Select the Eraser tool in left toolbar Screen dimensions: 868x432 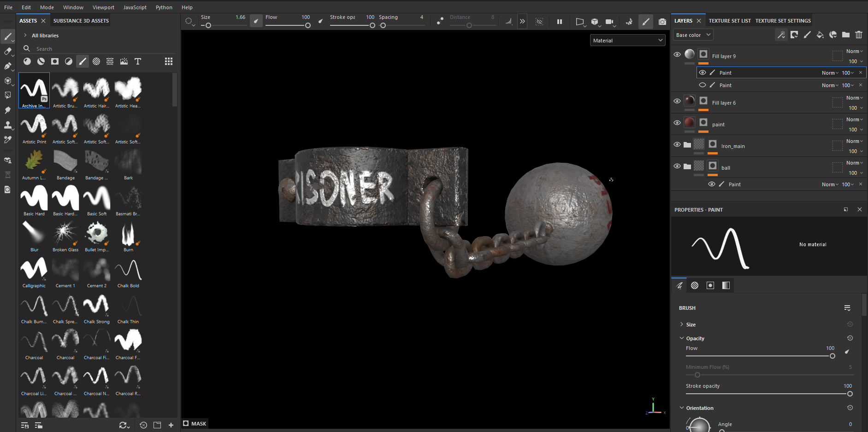coord(8,51)
